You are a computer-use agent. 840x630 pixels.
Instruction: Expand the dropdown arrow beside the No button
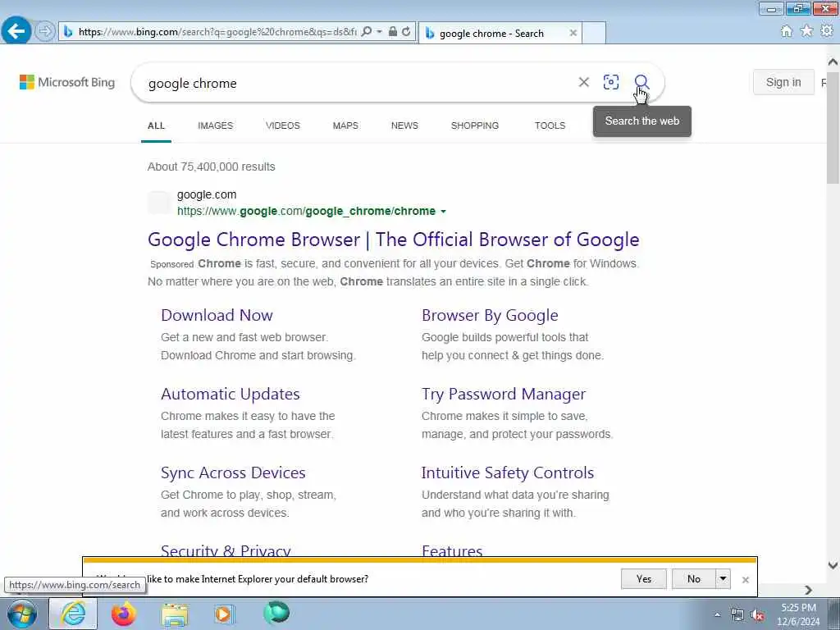(x=723, y=579)
